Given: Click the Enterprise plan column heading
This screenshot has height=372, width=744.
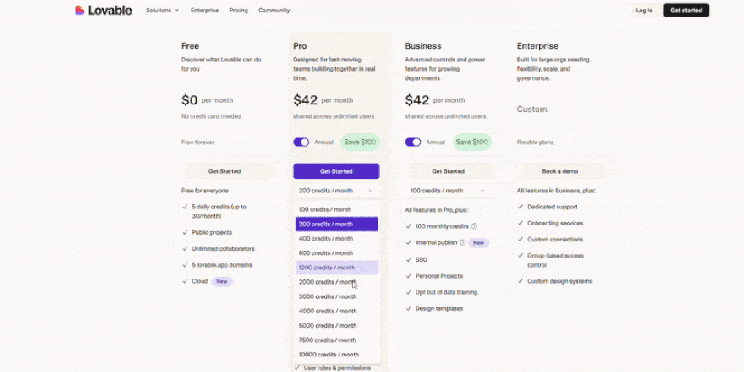Looking at the screenshot, I should click(537, 46).
